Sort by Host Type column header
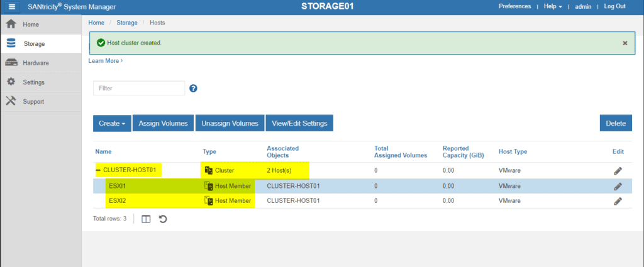The image size is (644, 267). coord(513,152)
